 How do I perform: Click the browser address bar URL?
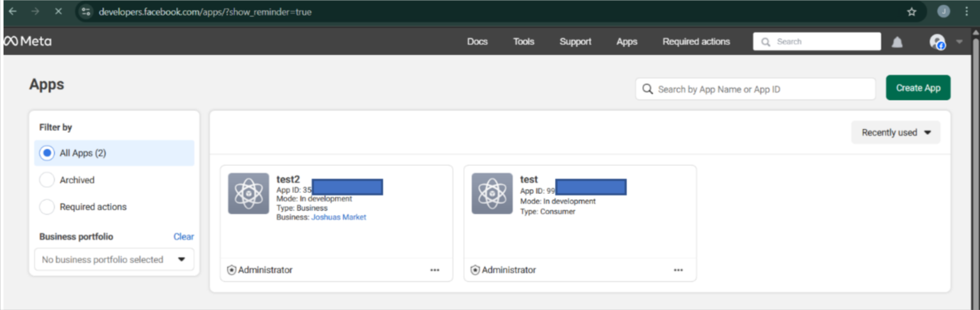point(205,12)
